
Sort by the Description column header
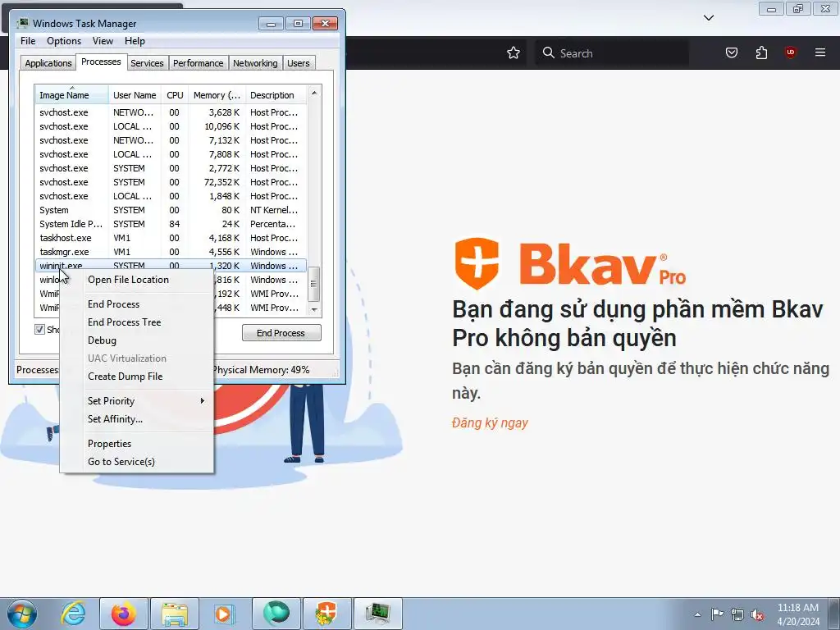click(x=276, y=95)
